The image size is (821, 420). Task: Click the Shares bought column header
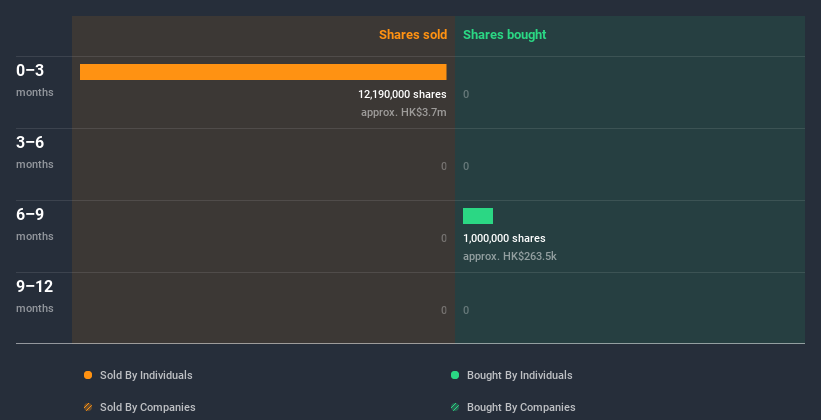coord(505,35)
